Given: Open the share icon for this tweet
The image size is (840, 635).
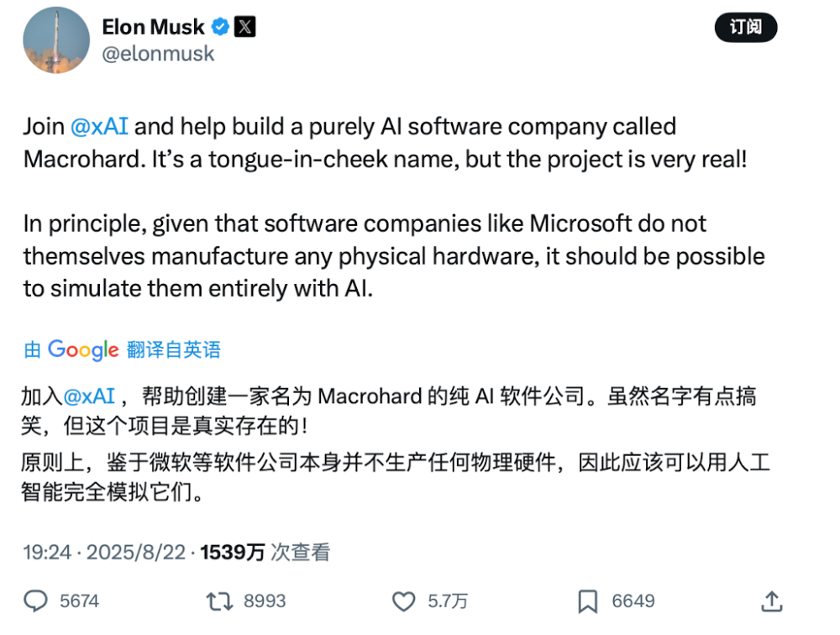Looking at the screenshot, I should pyautogui.click(x=771, y=601).
